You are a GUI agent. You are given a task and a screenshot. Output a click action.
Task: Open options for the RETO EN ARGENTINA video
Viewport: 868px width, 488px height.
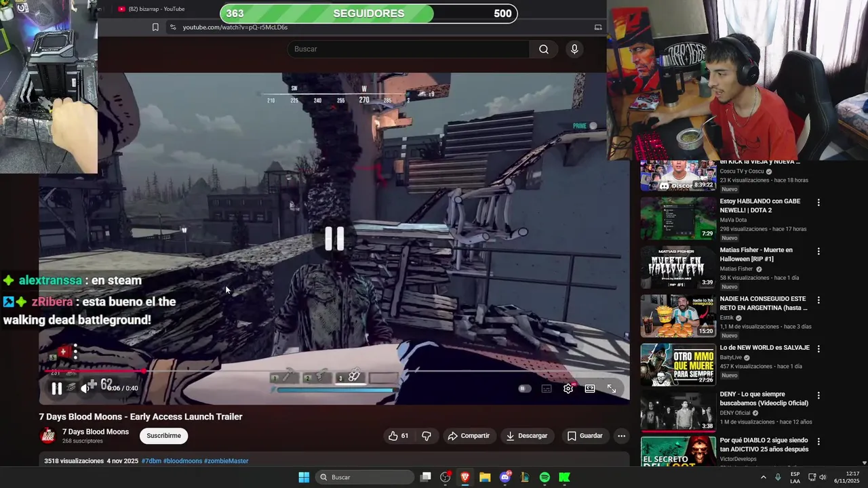pyautogui.click(x=818, y=300)
